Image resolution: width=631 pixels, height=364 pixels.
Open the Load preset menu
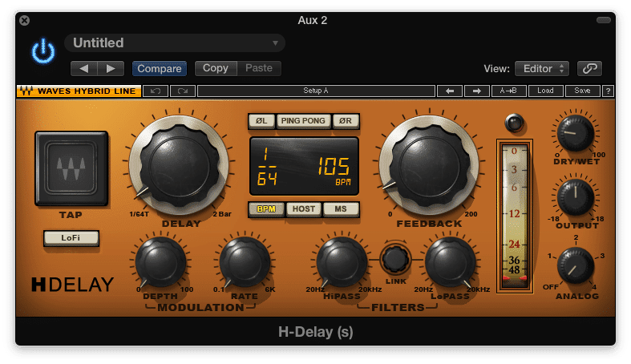point(545,91)
